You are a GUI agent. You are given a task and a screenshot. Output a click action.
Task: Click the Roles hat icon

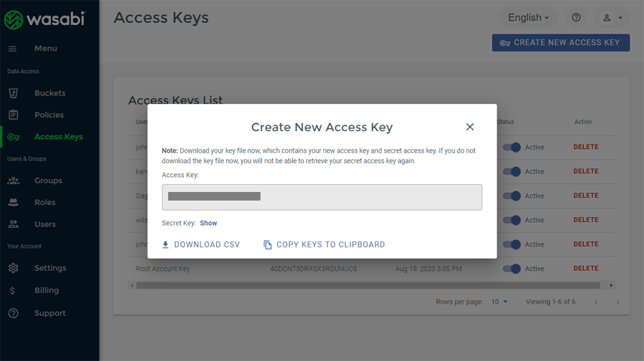click(x=13, y=203)
